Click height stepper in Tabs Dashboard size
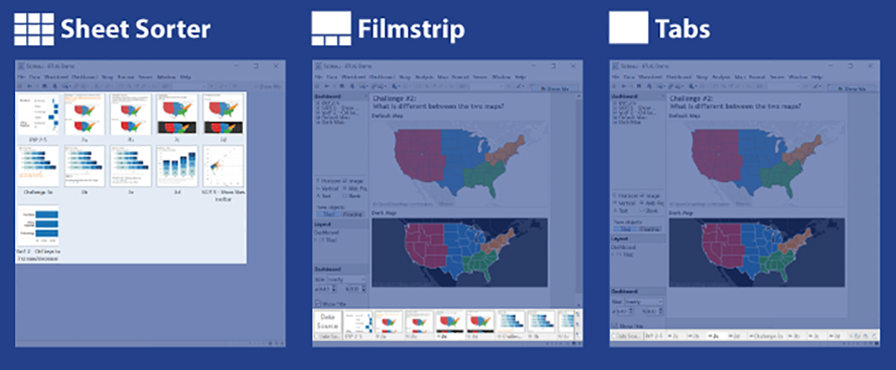This screenshot has width=896, height=370. (x=661, y=311)
